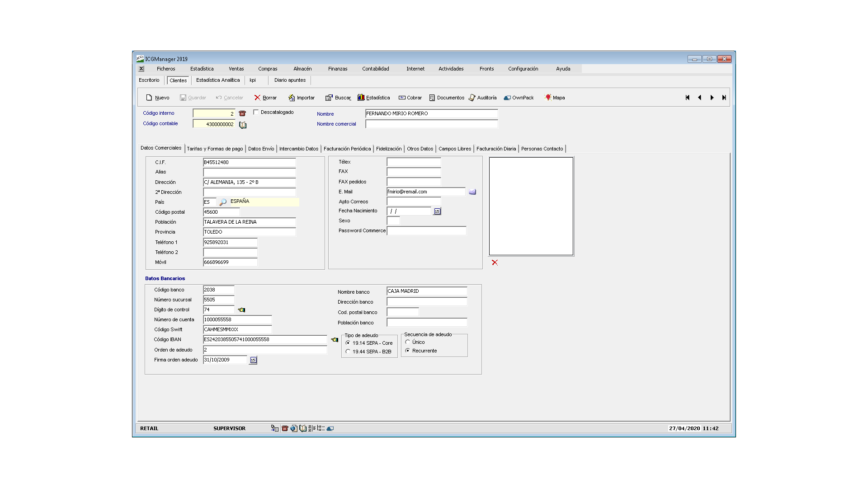Click the Dirección field with C/ ALEMANIA
The image size is (868, 488).
250,182
